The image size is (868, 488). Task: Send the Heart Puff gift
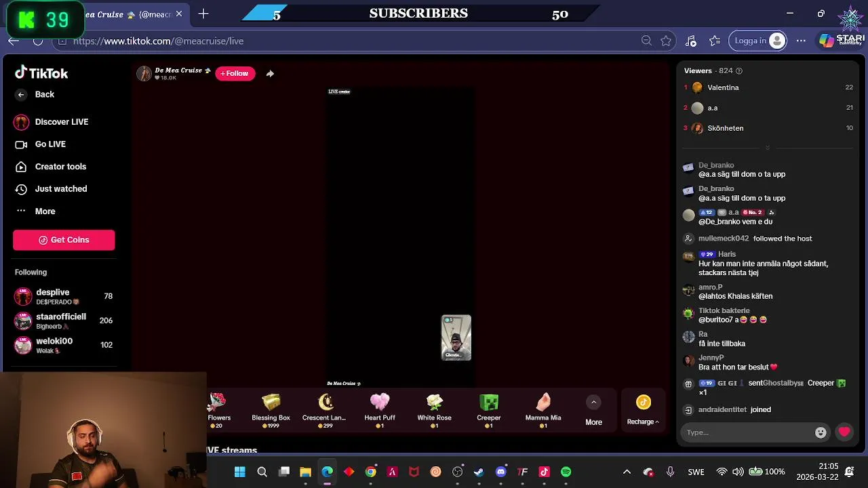point(380,410)
